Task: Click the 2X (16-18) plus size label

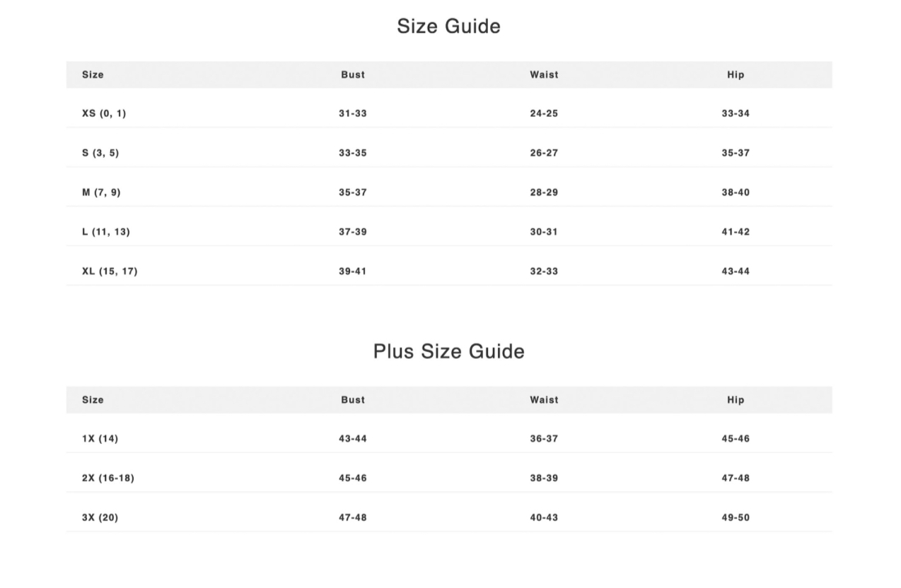Action: pos(107,478)
